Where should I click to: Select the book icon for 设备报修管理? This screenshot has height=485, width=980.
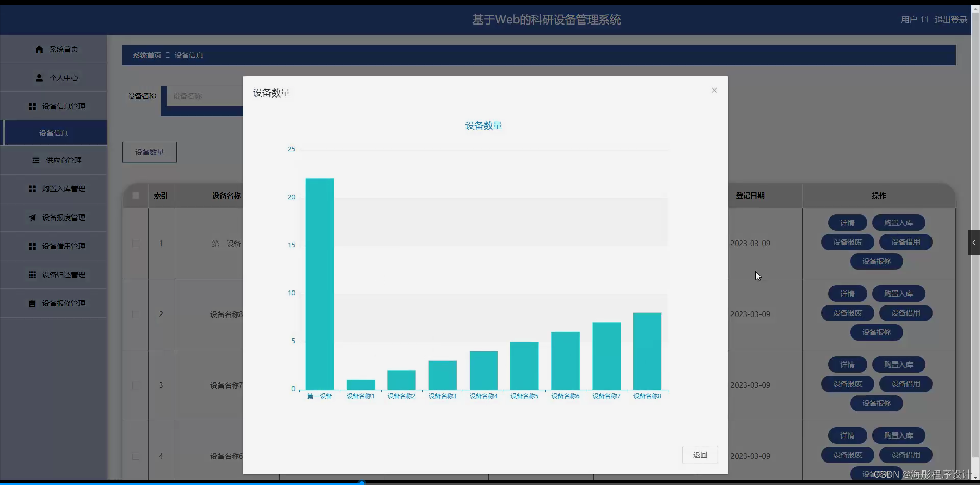32,303
